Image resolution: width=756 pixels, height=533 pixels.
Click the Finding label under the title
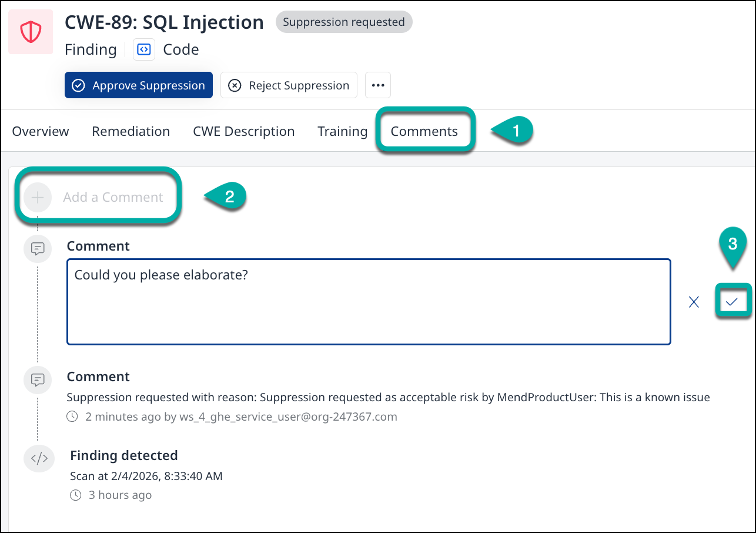[91, 50]
